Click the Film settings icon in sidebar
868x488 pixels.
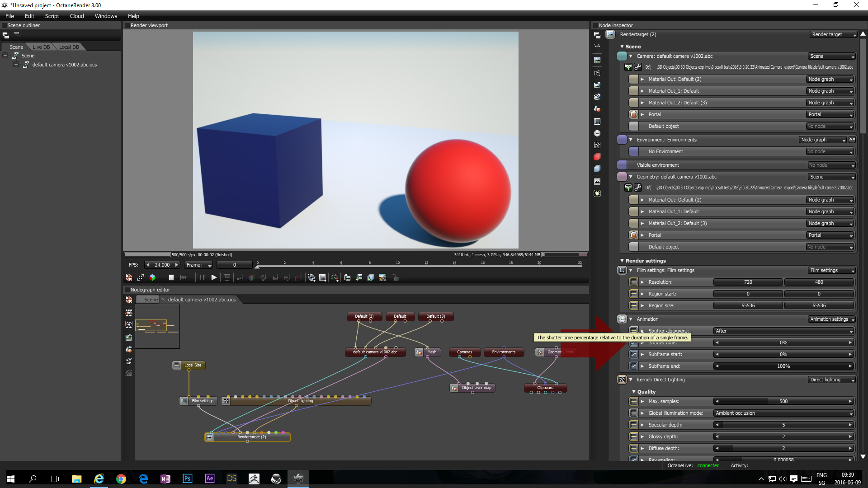pos(597,122)
